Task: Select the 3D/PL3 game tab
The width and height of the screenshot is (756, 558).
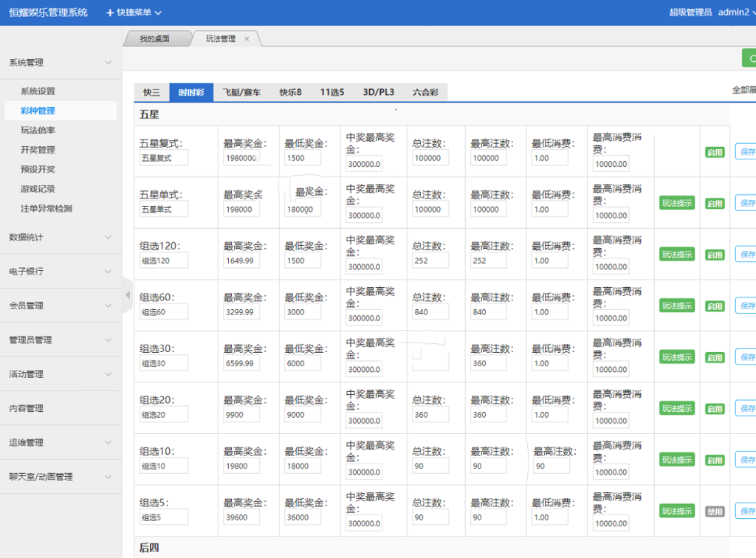Action: pyautogui.click(x=379, y=92)
